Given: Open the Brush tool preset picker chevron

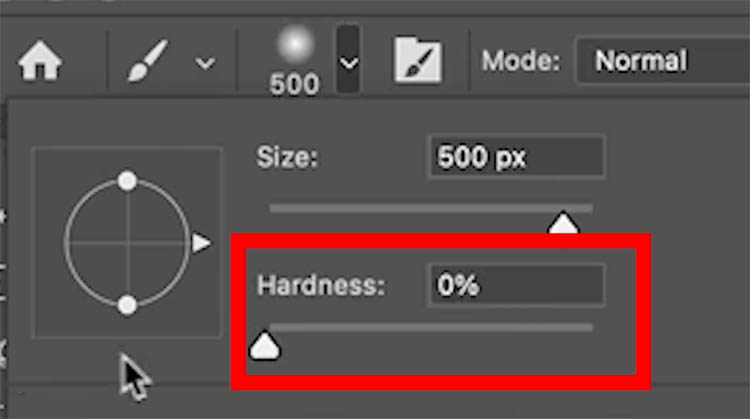Looking at the screenshot, I should point(205,63).
